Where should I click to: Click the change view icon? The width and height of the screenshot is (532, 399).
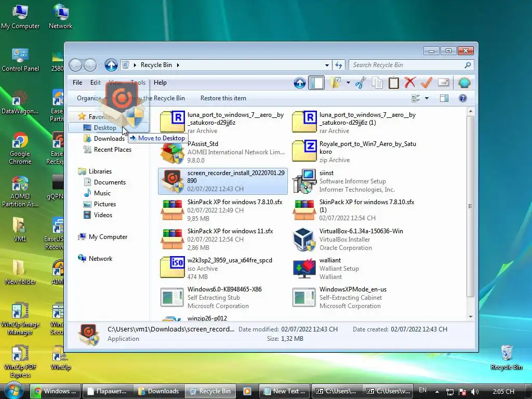click(x=416, y=98)
